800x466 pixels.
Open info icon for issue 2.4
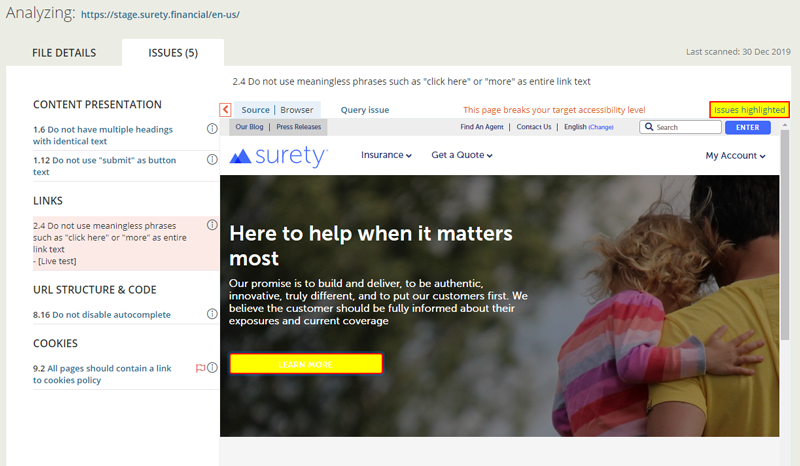point(212,225)
